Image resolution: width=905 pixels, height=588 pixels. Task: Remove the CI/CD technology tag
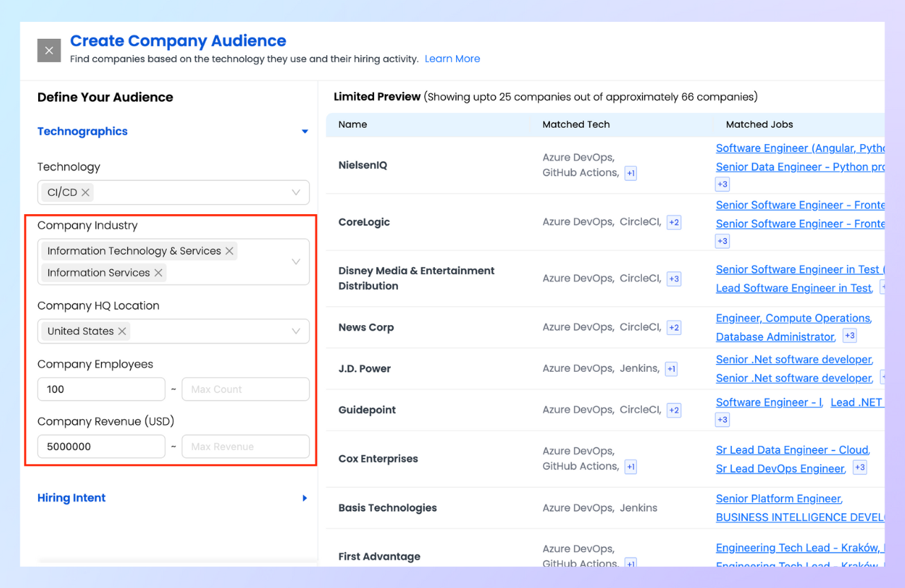click(x=86, y=192)
